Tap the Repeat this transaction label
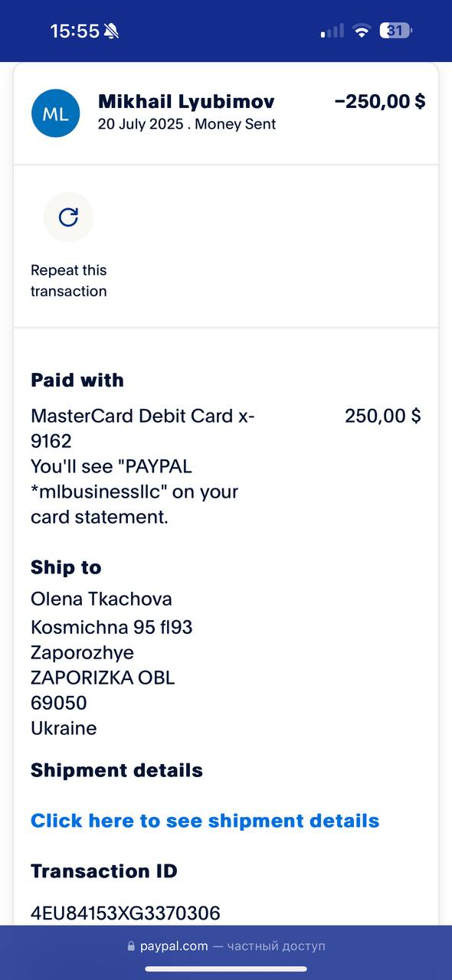Image resolution: width=452 pixels, height=980 pixels. (x=69, y=280)
